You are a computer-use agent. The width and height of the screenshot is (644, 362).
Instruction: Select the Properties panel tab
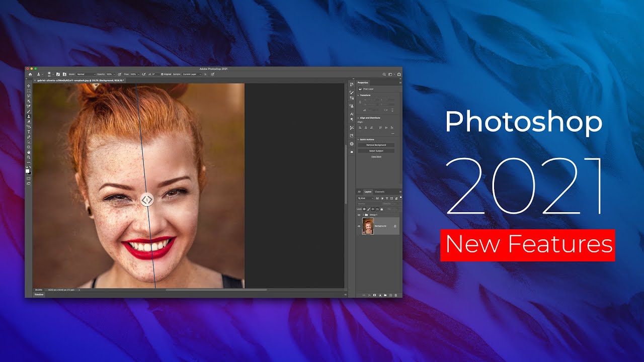(363, 82)
